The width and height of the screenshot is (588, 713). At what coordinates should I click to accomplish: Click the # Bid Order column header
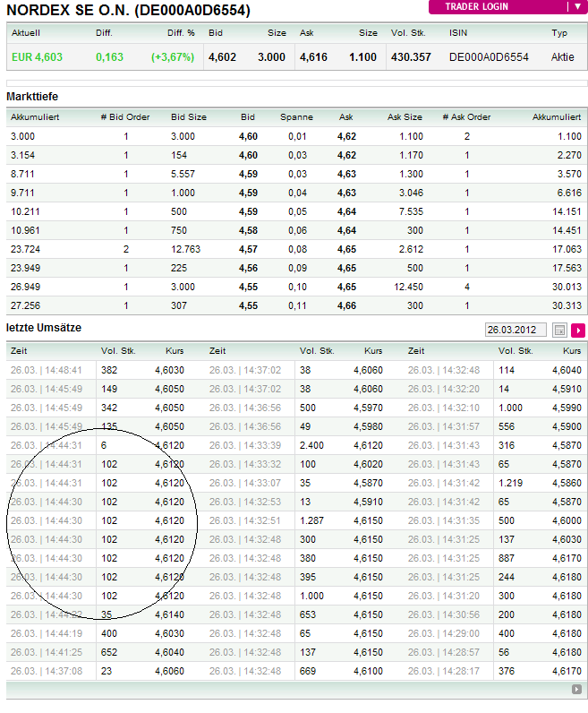pos(125,117)
